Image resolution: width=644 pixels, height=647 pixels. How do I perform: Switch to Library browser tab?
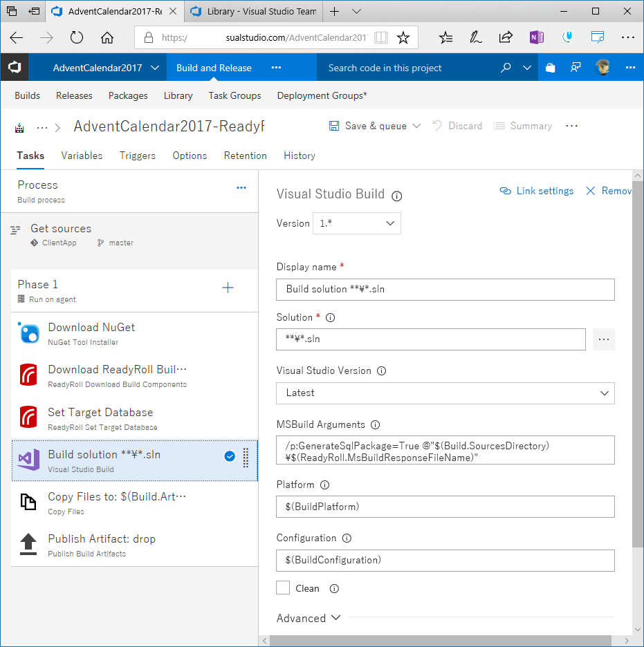pyautogui.click(x=255, y=12)
